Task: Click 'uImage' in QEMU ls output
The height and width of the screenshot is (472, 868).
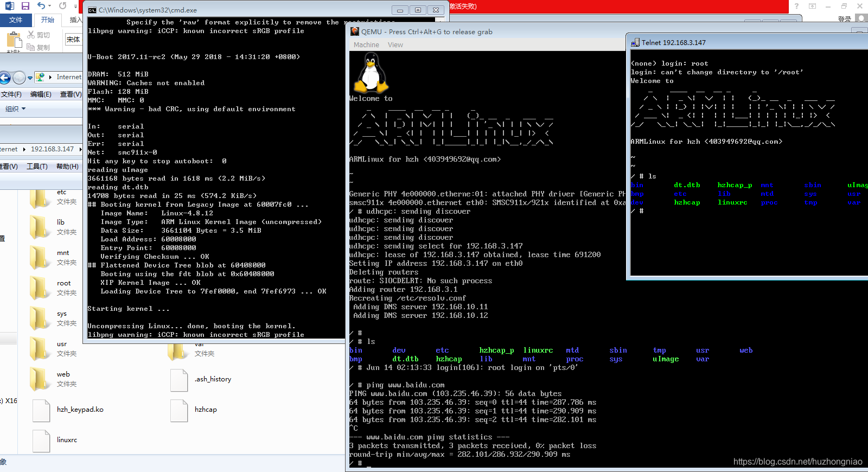Action: tap(666, 359)
